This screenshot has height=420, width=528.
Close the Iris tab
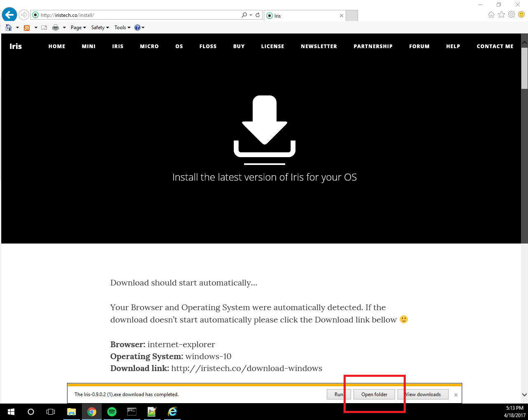pyautogui.click(x=341, y=16)
